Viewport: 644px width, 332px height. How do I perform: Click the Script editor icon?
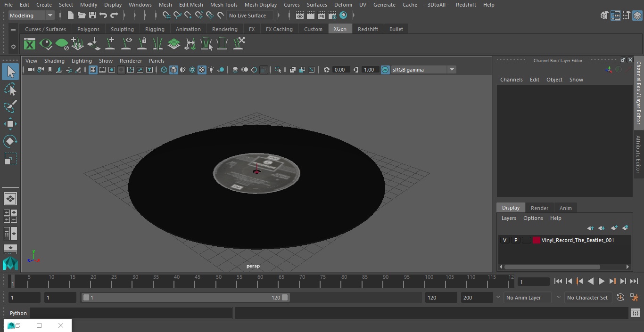(635, 313)
